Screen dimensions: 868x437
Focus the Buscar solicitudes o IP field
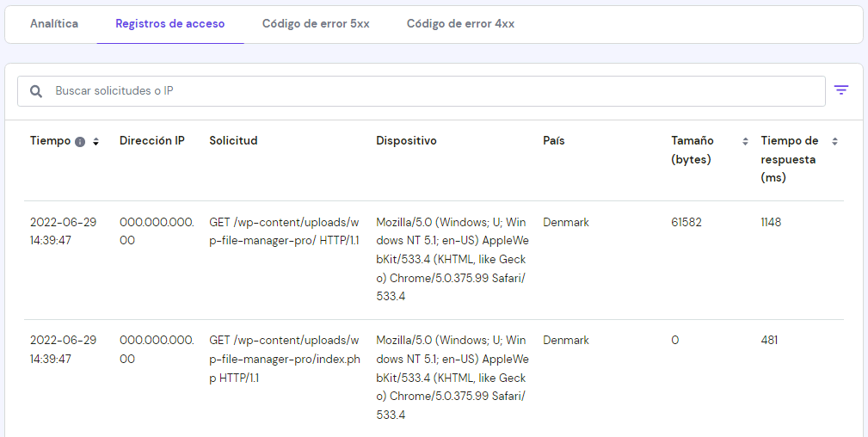coord(430,91)
